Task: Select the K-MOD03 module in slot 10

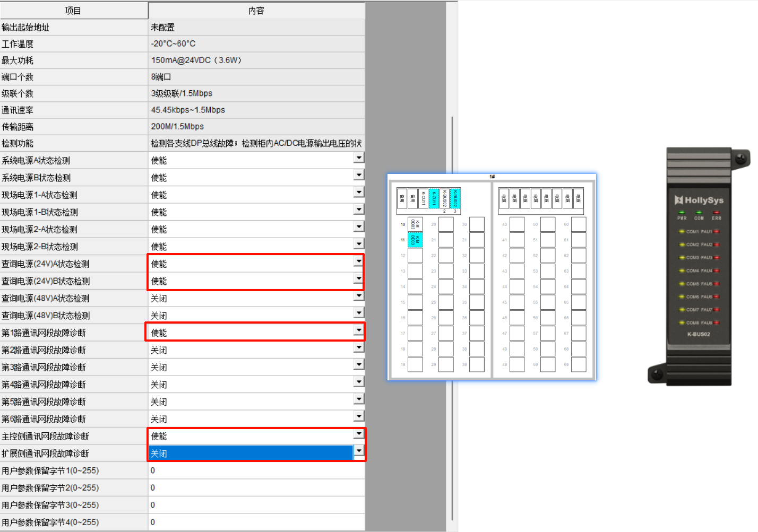Action: pyautogui.click(x=415, y=224)
